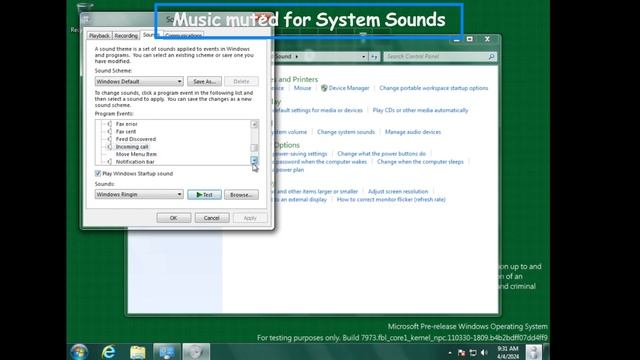640x360 pixels.
Task: Select Fax error event
Action: 127,124
